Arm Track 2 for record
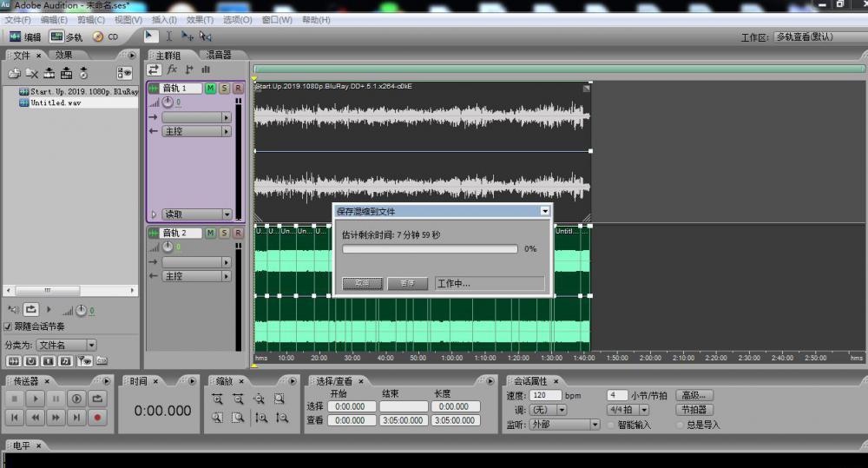Screen dimensions: 868x468 [238, 234]
